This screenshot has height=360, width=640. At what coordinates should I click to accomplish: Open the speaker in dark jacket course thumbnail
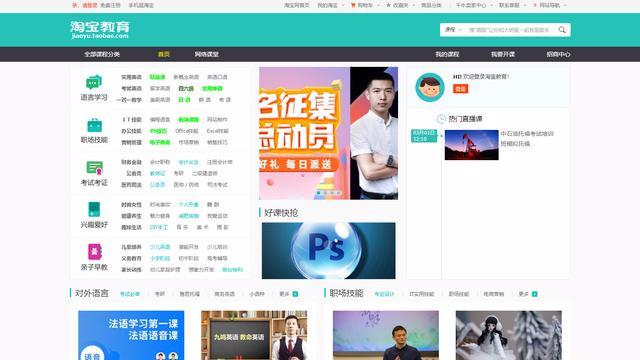click(386, 335)
